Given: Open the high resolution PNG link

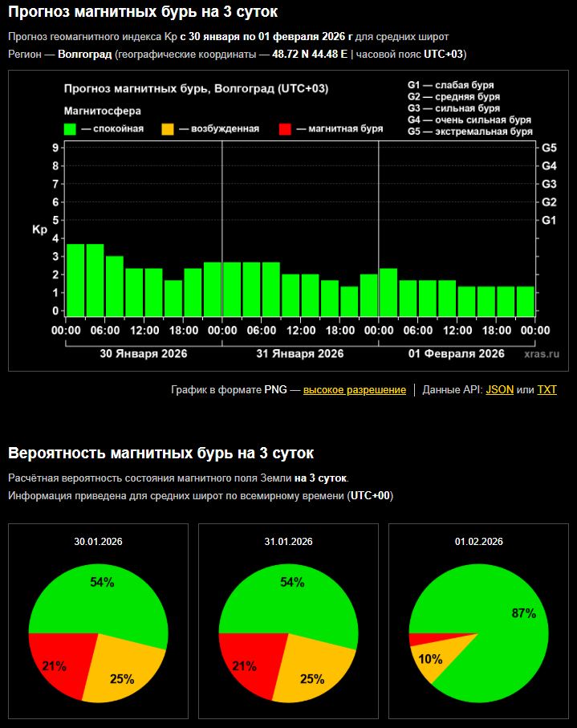Looking at the screenshot, I should pyautogui.click(x=354, y=389).
